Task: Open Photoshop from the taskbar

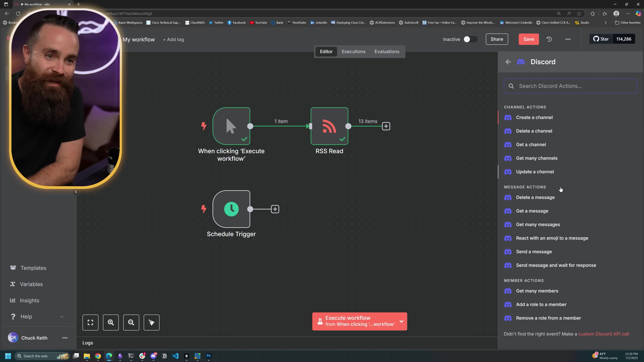Action: click(x=209, y=356)
